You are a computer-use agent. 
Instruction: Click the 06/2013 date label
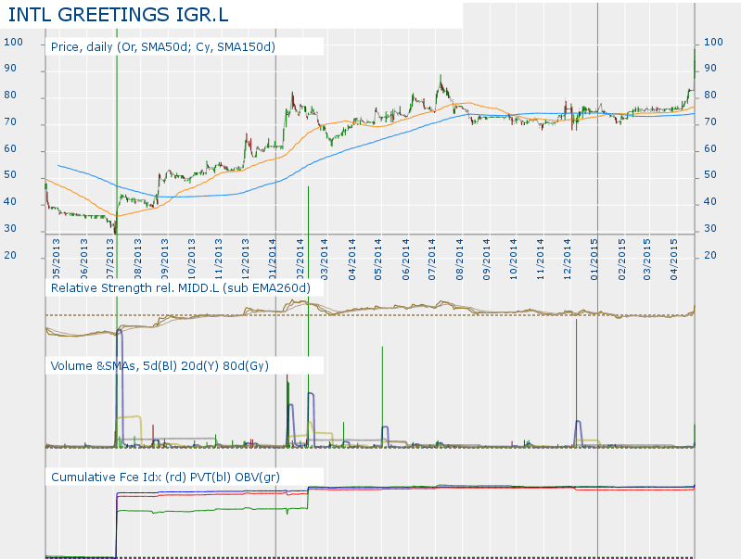pyautogui.click(x=83, y=260)
